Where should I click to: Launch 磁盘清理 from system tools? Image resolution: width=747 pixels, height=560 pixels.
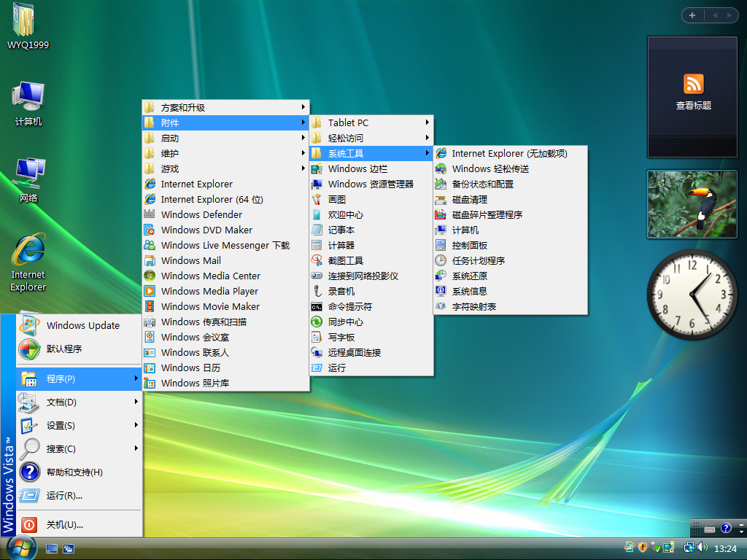(470, 199)
